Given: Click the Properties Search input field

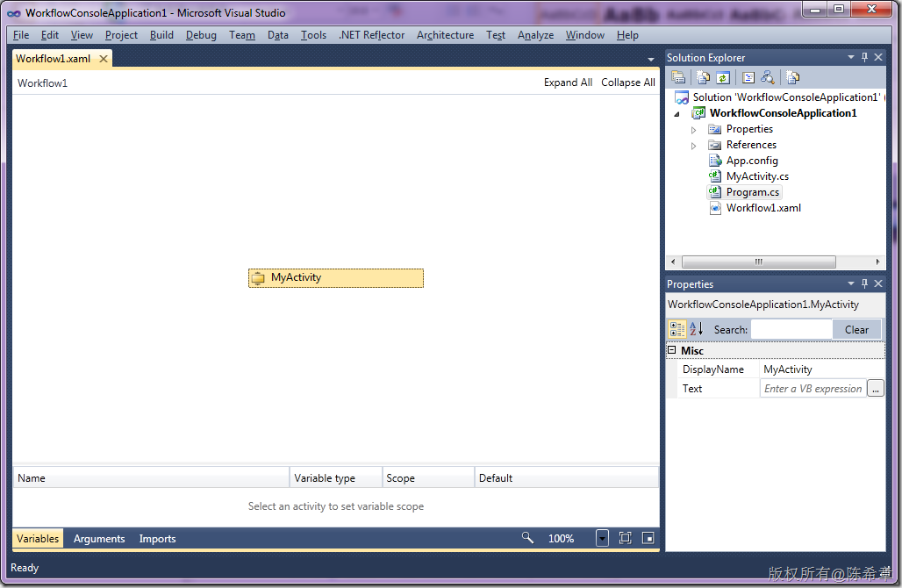Looking at the screenshot, I should [791, 330].
